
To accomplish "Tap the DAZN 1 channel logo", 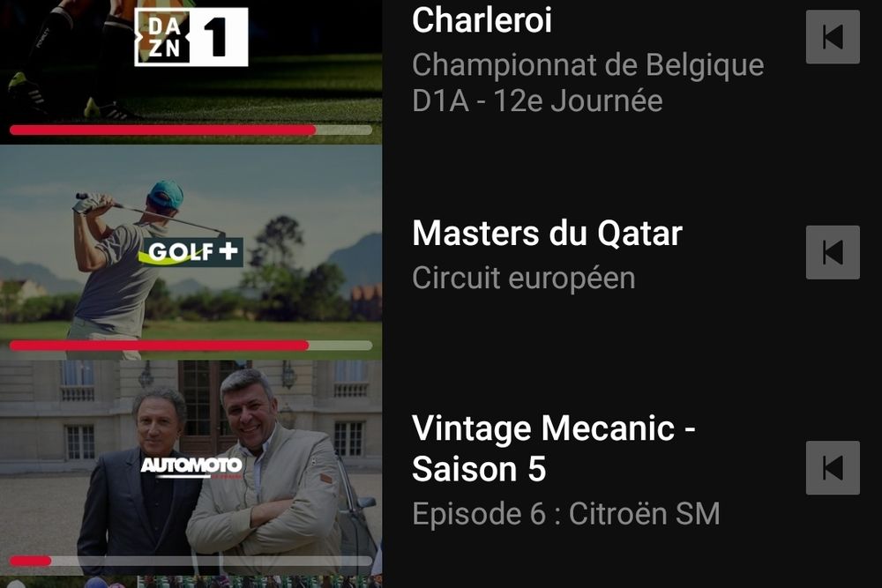I will click(191, 37).
